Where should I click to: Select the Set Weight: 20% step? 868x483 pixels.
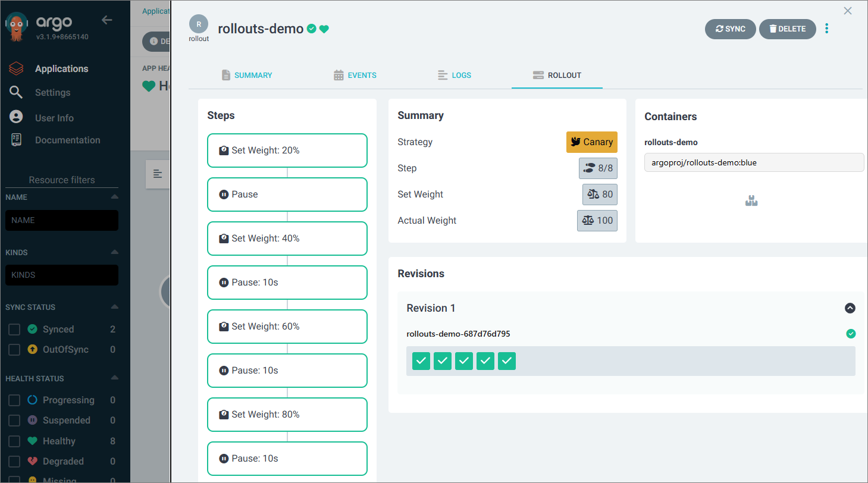point(287,150)
